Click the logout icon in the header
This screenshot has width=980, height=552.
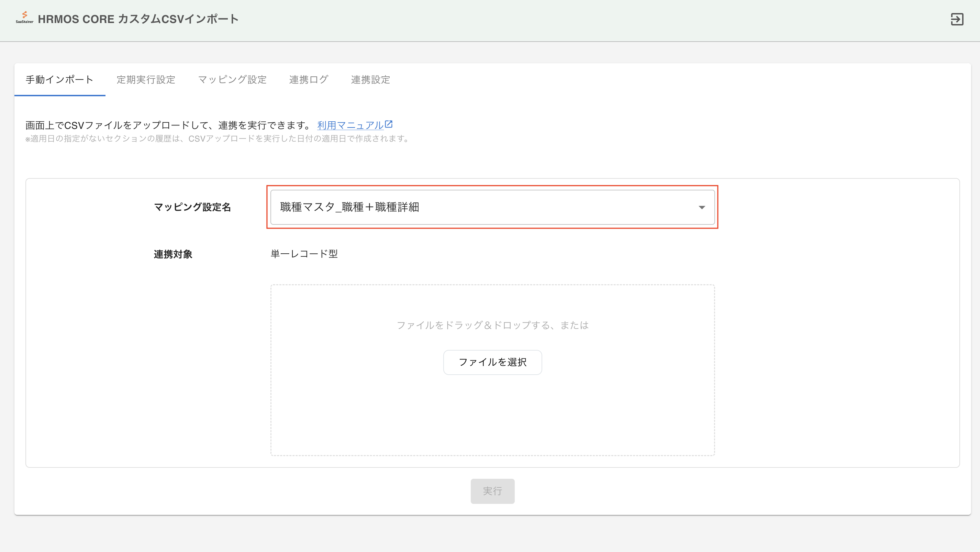[x=957, y=19]
